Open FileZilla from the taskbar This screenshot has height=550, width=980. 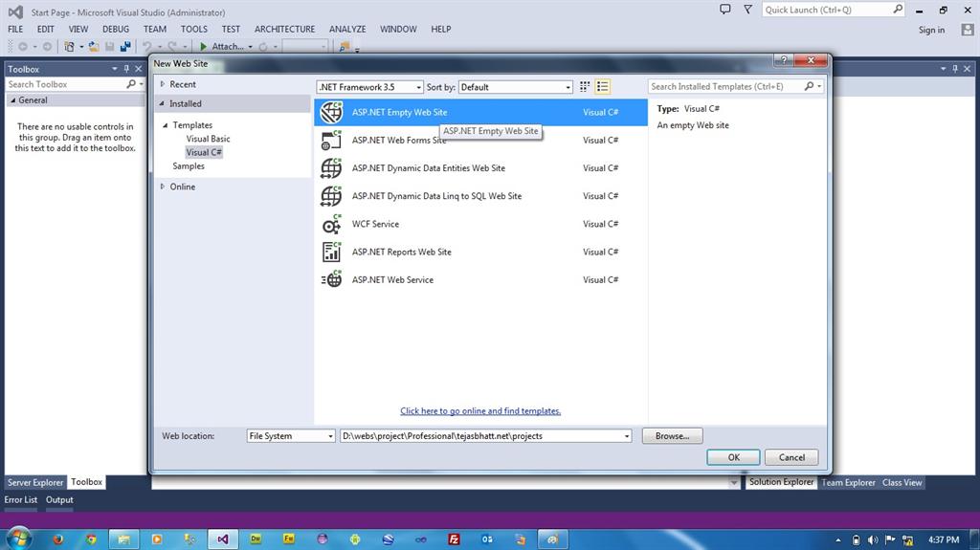pyautogui.click(x=455, y=539)
